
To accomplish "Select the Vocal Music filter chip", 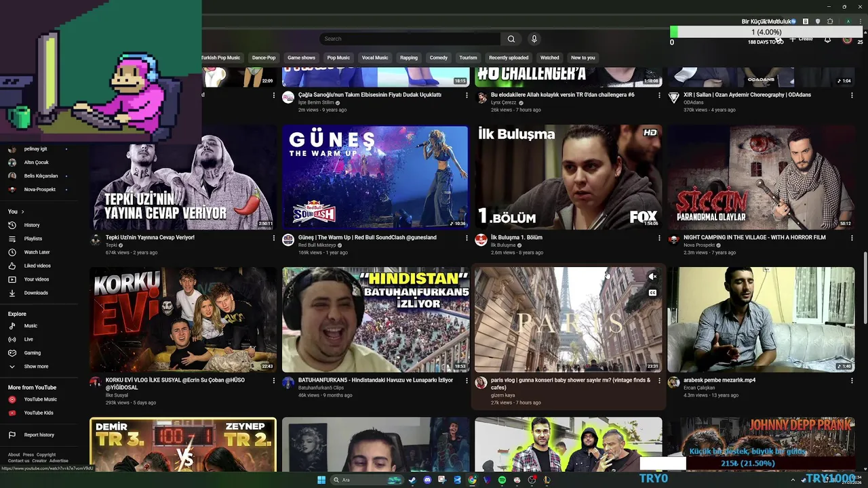I will (x=375, y=58).
